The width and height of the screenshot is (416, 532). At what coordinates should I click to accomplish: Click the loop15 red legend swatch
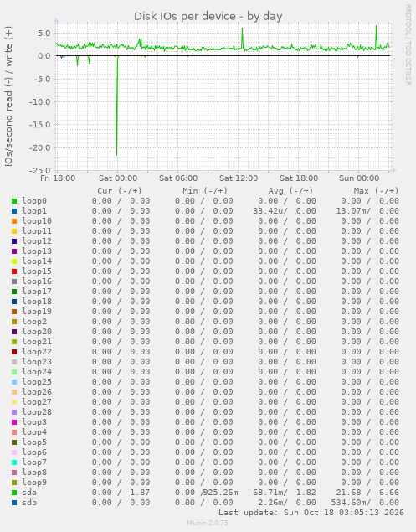point(14,271)
